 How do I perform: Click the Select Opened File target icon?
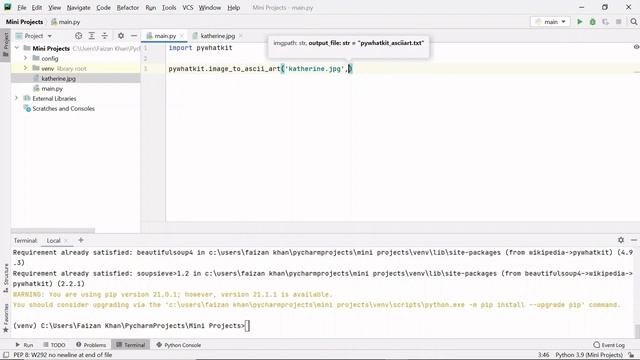coord(78,36)
